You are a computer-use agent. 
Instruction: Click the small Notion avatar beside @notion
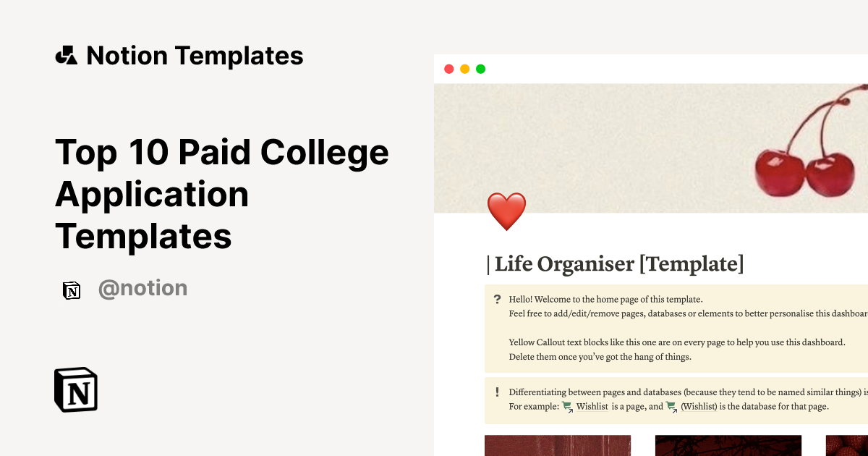[x=72, y=290]
